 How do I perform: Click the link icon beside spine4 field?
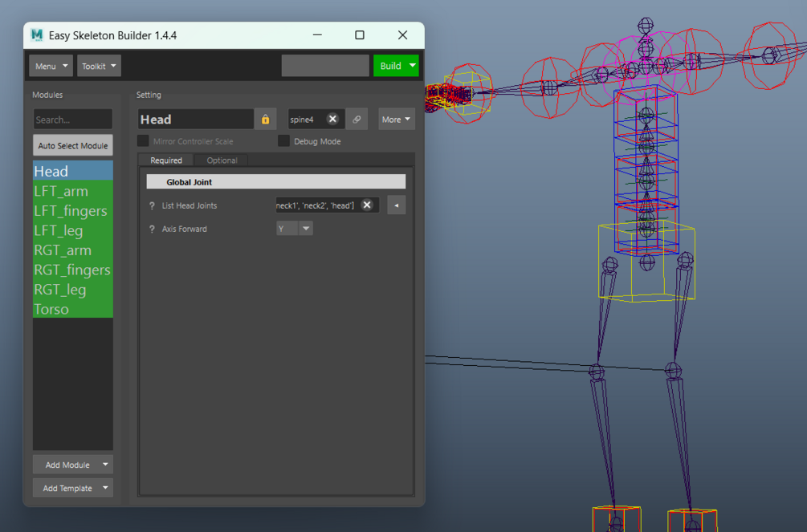(357, 119)
